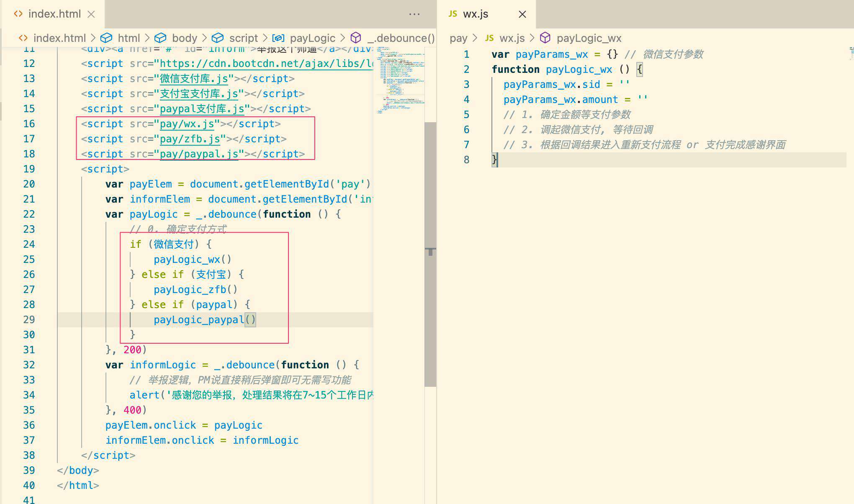
Task: Select the payLogic breadcrumb segment
Action: [x=313, y=38]
